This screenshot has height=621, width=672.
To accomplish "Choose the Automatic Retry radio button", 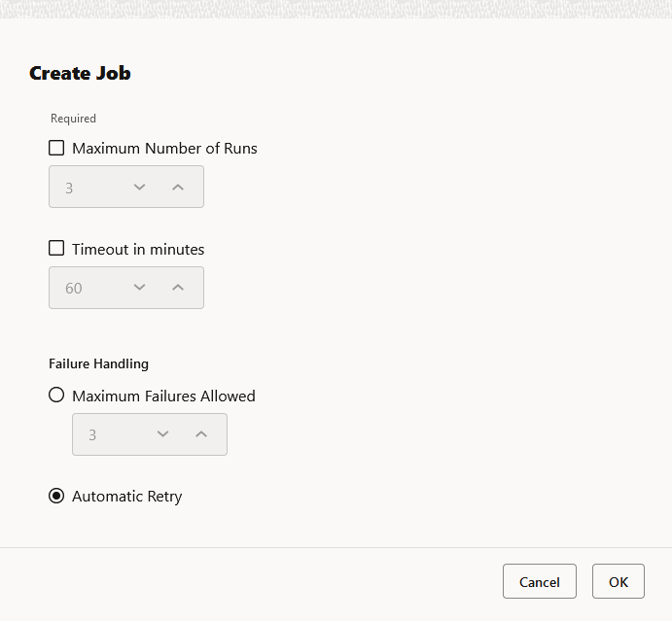I will 56,496.
